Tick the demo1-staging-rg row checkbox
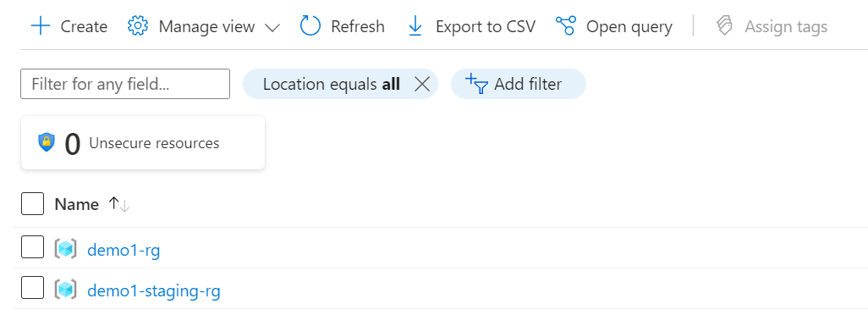The image size is (868, 315). pos(33,287)
